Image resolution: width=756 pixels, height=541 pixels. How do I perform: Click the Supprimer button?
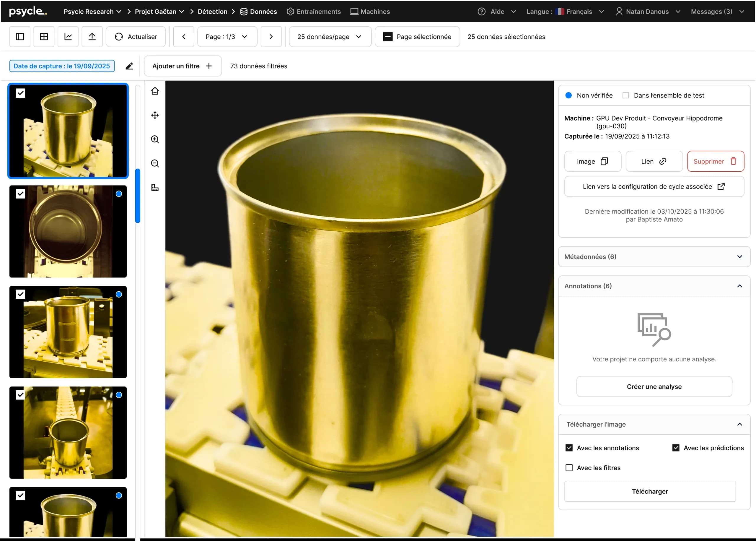(715, 162)
